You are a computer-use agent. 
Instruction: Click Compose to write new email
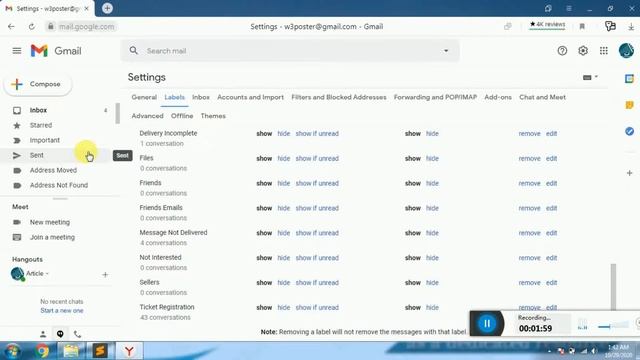pos(38,84)
